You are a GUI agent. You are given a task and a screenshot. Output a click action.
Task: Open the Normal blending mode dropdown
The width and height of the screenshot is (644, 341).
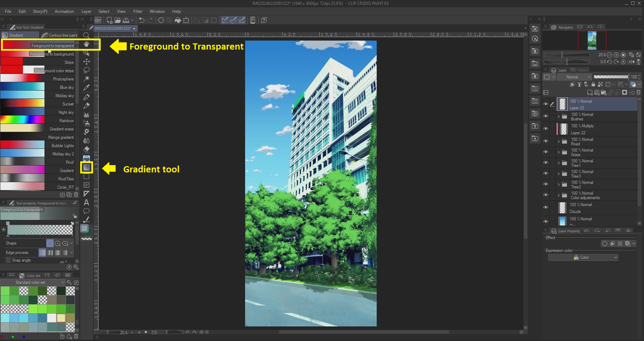[x=574, y=77]
